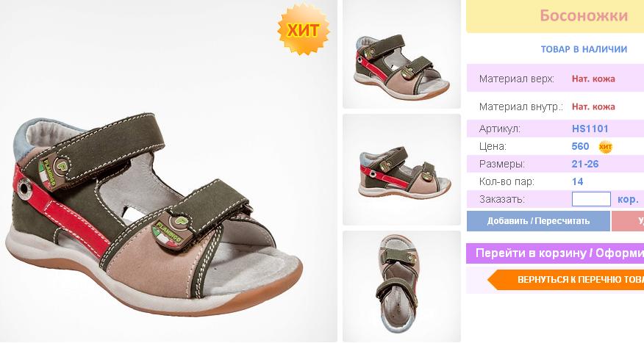Click the size range 21-26
Viewport: 644px width, 343px height.
[585, 164]
